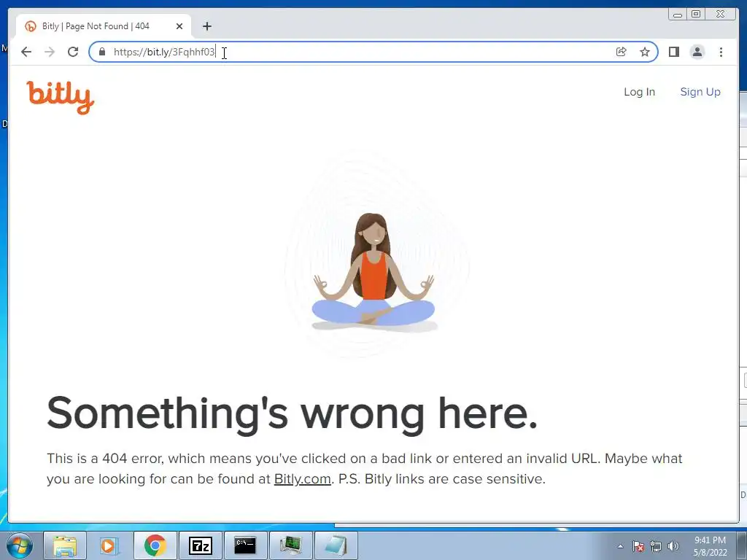Image resolution: width=747 pixels, height=560 pixels.
Task: Minimize the Chrome window
Action: tap(678, 15)
